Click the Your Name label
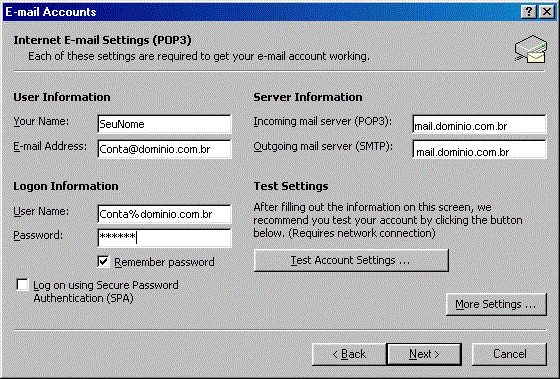This screenshot has width=560, height=379. click(x=41, y=121)
